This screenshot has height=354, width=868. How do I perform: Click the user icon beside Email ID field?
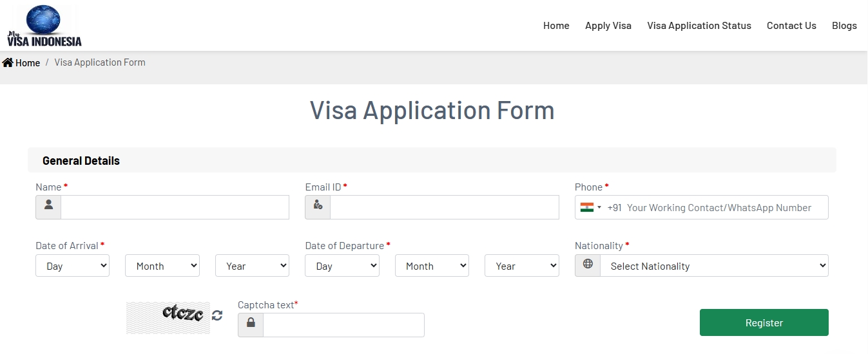point(318,207)
